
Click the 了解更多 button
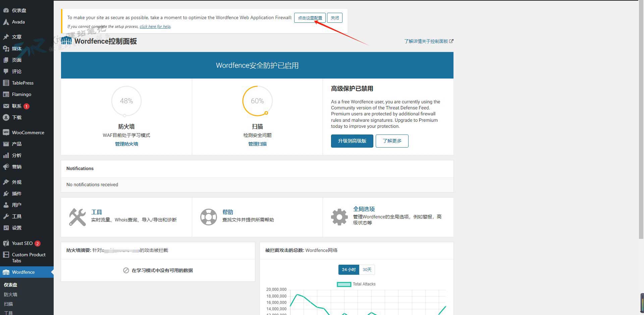(x=392, y=141)
